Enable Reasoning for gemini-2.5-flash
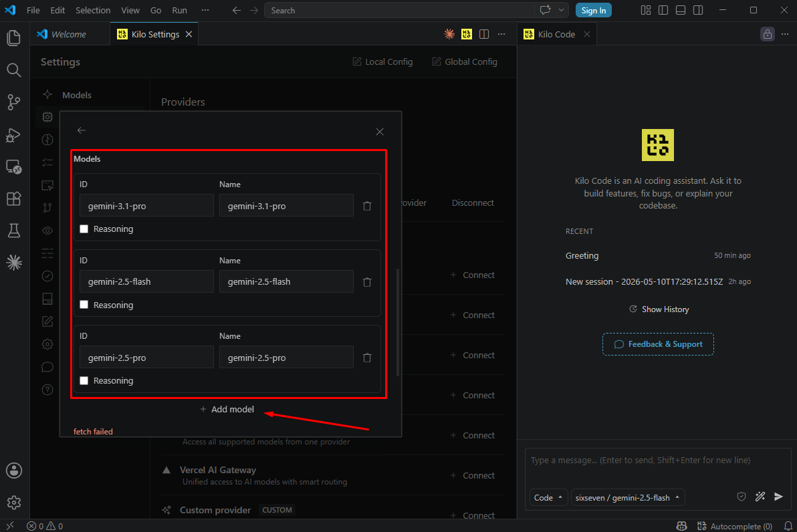The image size is (797, 532). click(x=84, y=305)
